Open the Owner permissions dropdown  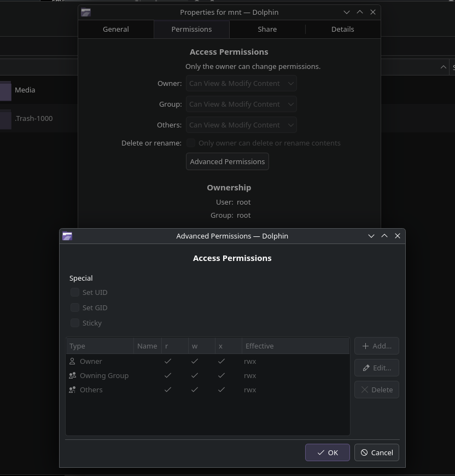[x=241, y=83]
